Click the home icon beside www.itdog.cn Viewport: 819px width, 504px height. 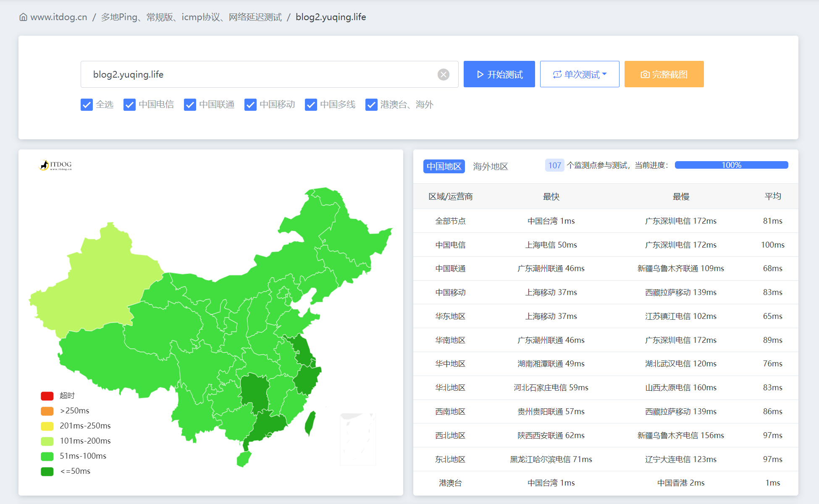24,17
